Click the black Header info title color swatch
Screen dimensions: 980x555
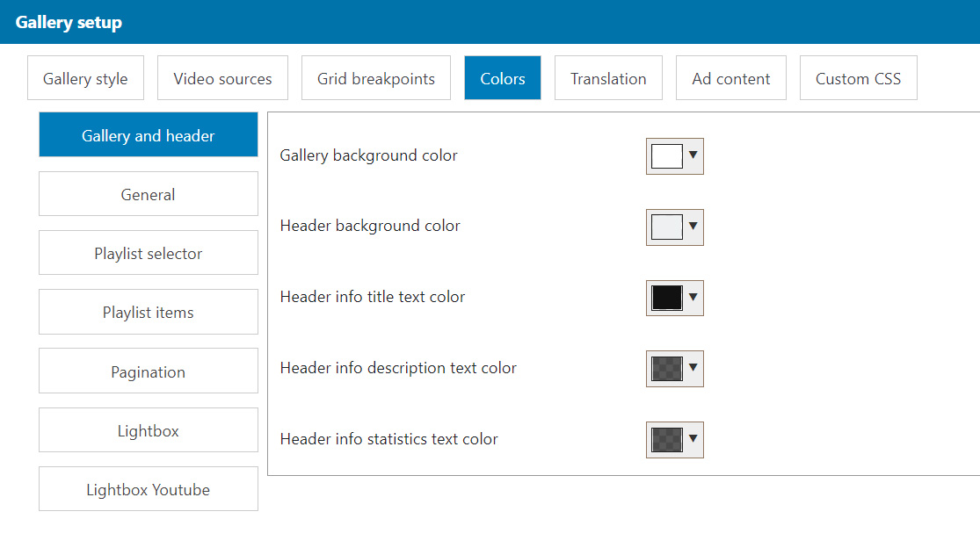pos(666,298)
